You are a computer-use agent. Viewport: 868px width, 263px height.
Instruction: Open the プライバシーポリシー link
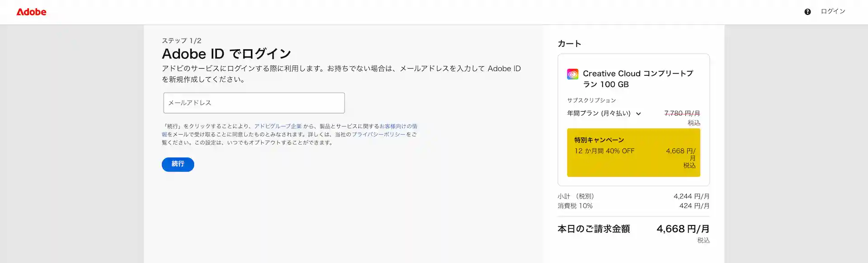pyautogui.click(x=378, y=134)
